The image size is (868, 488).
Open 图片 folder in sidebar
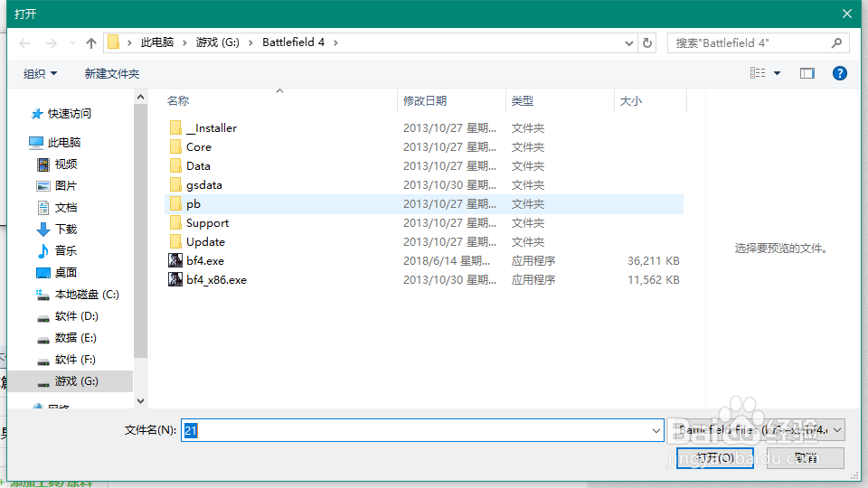pyautogui.click(x=65, y=185)
